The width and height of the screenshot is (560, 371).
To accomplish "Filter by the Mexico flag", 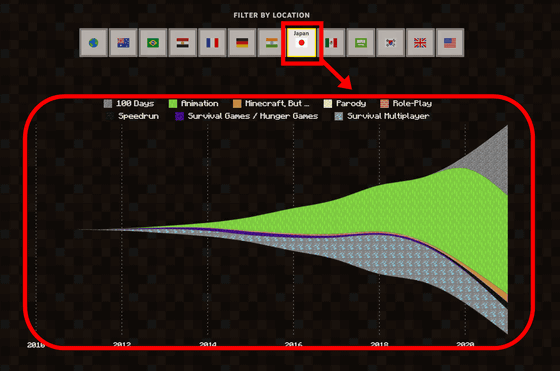I will [331, 43].
